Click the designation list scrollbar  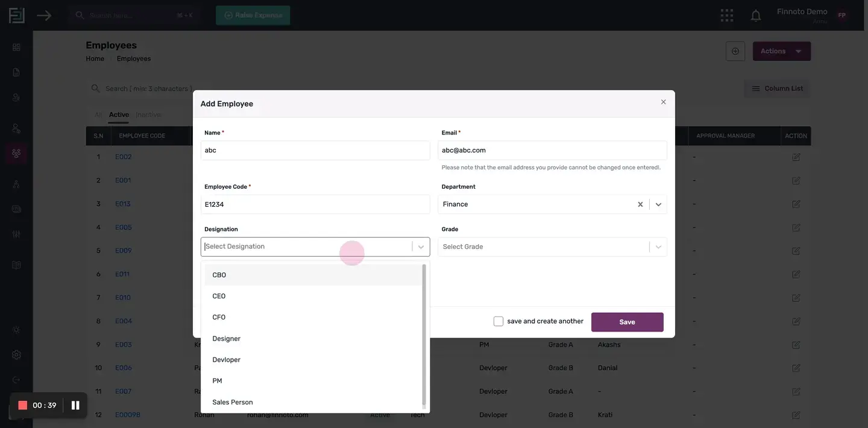[424, 335]
